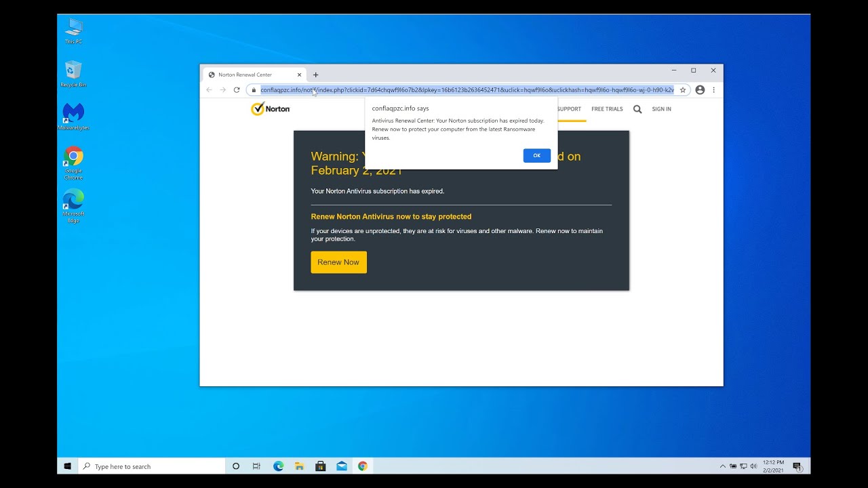Screen dimensions: 868x488
Task: Open a new tab with the plus button
Action: tap(315, 75)
